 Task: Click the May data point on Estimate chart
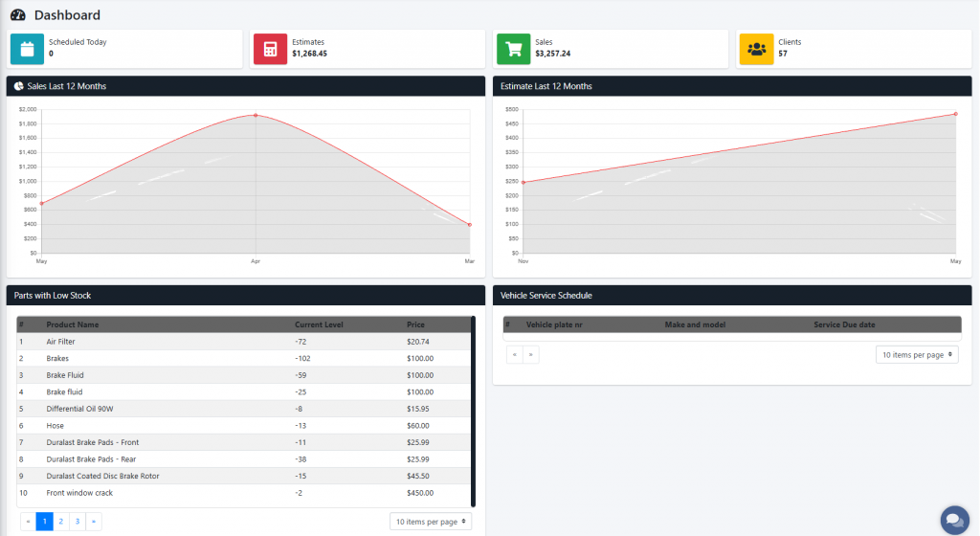tap(955, 114)
